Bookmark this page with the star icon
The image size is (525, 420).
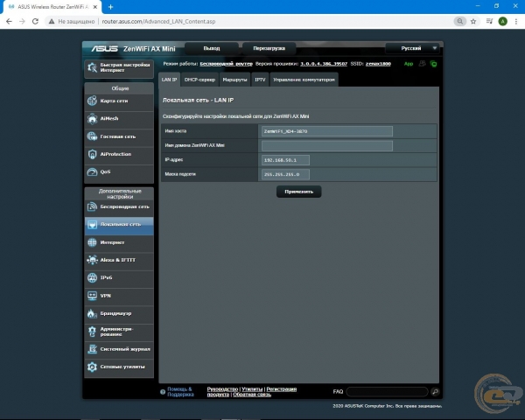pyautogui.click(x=473, y=21)
